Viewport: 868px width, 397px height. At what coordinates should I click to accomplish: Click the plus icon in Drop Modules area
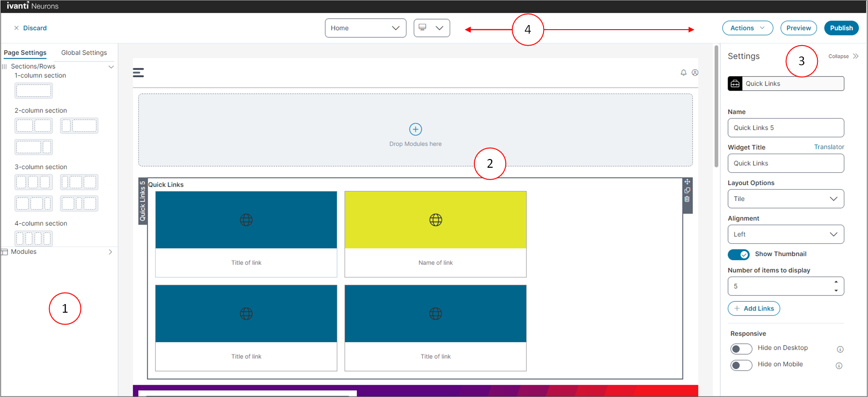[415, 129]
